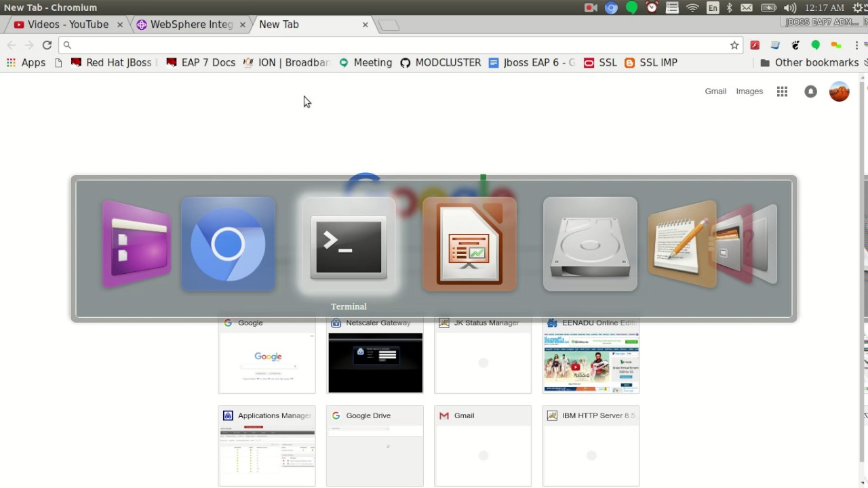Open the Gmail most-visited thumbnail
Screen dimensions: 868x488
coord(483,446)
